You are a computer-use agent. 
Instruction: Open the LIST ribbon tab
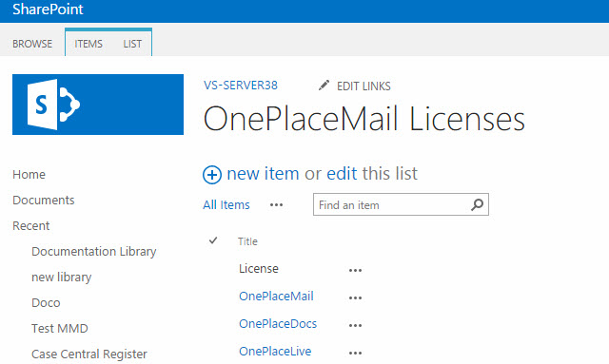point(132,44)
